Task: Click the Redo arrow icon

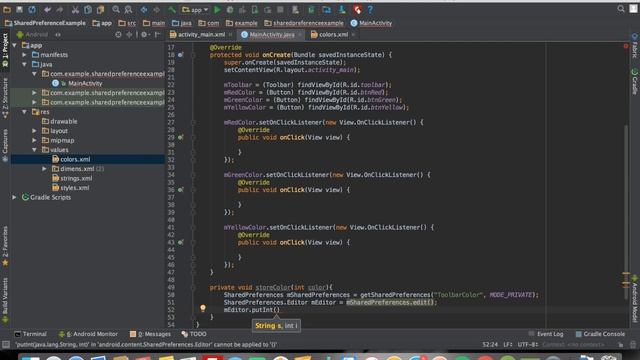Action: [60, 9]
